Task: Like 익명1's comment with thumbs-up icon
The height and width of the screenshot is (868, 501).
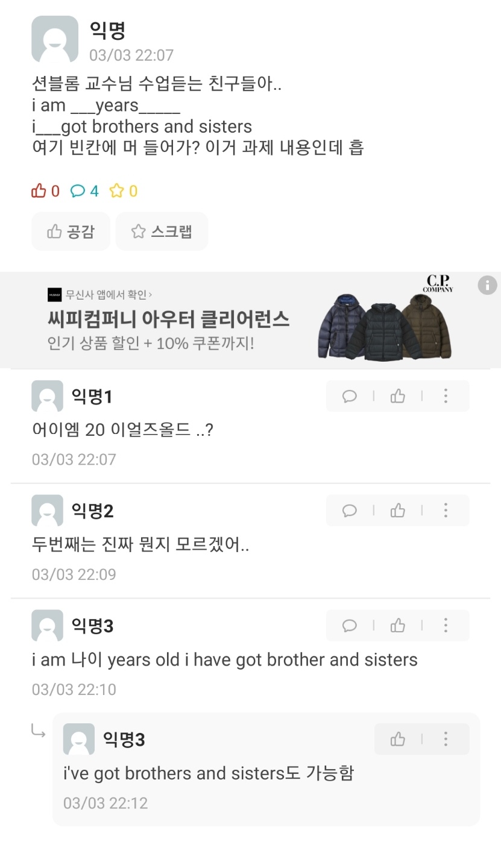Action: point(398,396)
